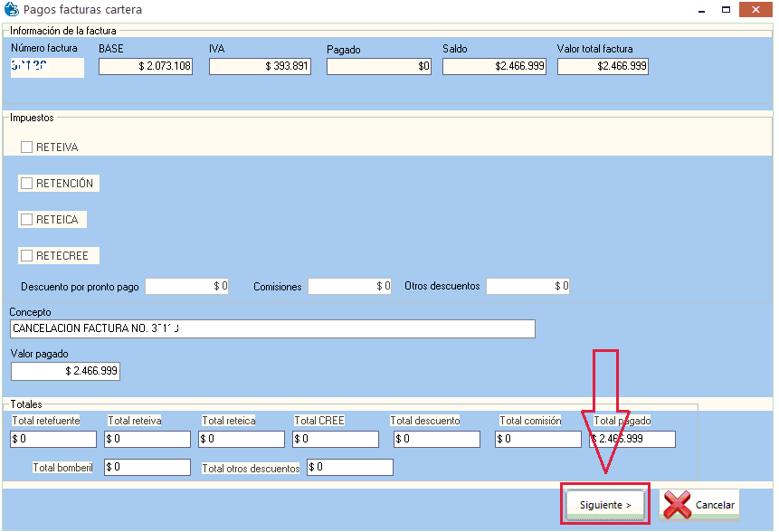Screen dimensions: 779x532
Task: Click the red X Cancelar icon
Action: pyautogui.click(x=677, y=505)
